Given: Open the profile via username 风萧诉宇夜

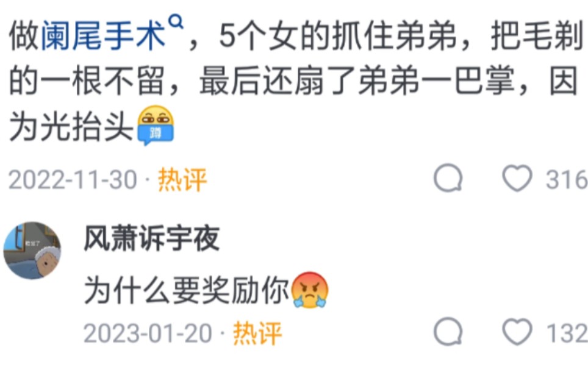Looking at the screenshot, I should pos(151,239).
